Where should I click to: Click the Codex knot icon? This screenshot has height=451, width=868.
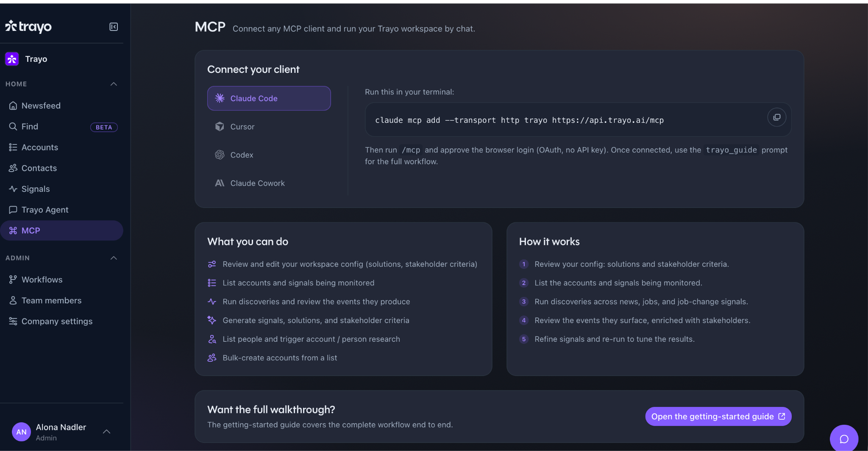[x=220, y=155]
